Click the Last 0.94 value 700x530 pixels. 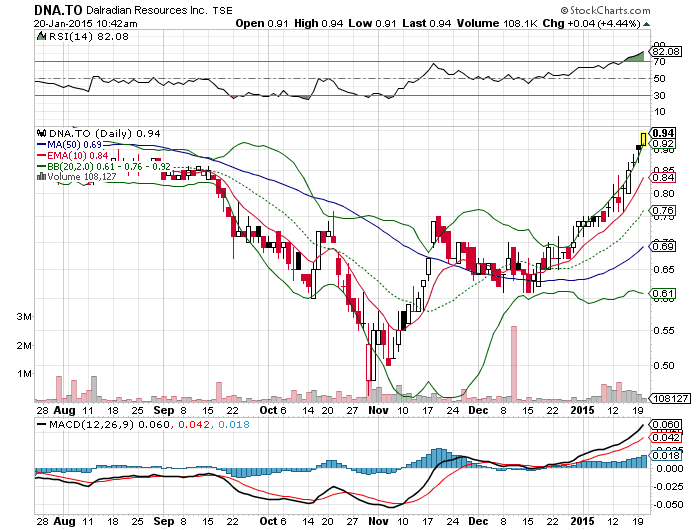coord(426,24)
